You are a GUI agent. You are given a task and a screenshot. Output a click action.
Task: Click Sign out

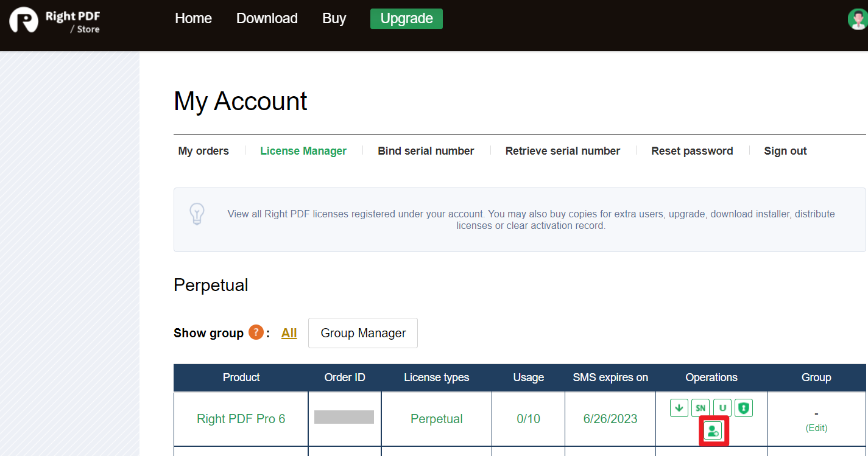click(785, 151)
